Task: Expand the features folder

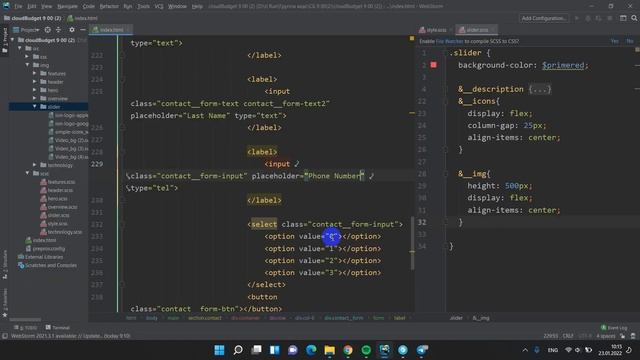Action: (x=34, y=73)
